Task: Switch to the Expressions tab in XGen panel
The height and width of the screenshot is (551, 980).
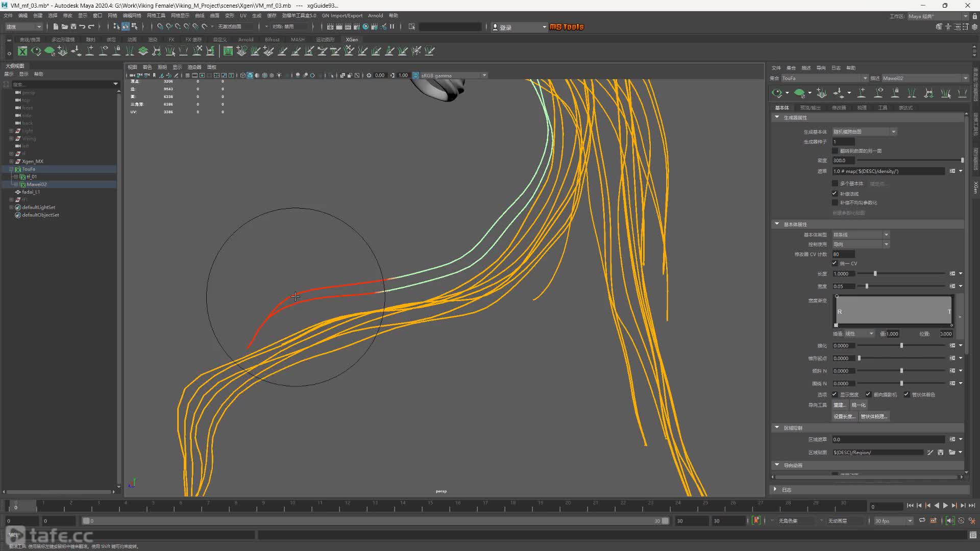Action: (905, 108)
